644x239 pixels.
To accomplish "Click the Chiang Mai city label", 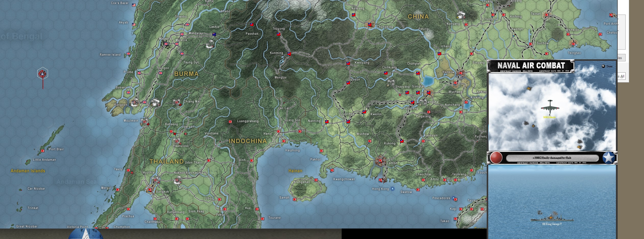I will (x=192, y=101).
